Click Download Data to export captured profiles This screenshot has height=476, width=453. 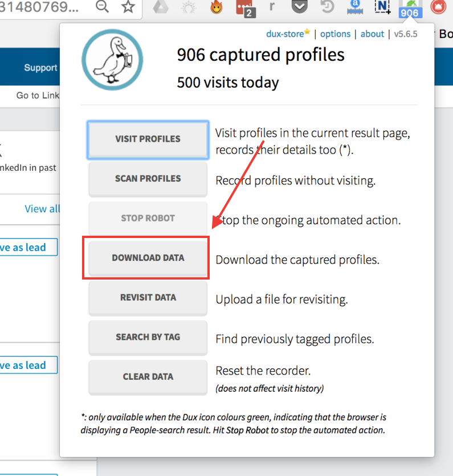(x=148, y=258)
